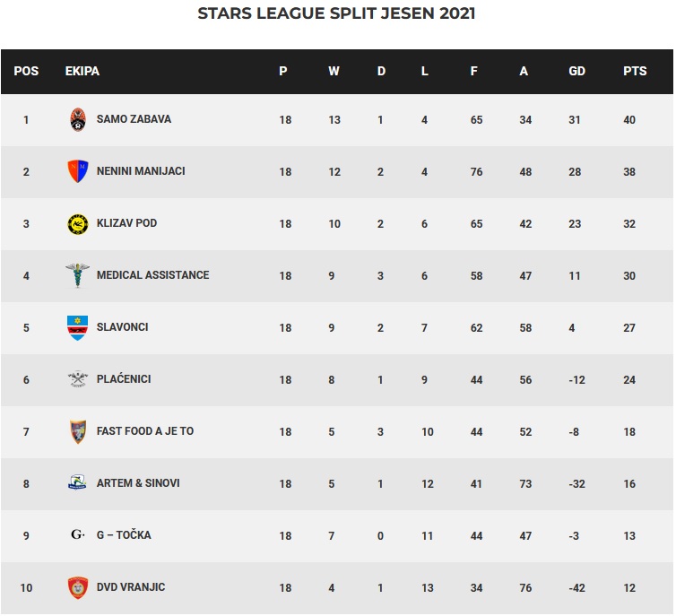Click the Slavonci team crest
This screenshot has height=616, width=676.
[78, 327]
